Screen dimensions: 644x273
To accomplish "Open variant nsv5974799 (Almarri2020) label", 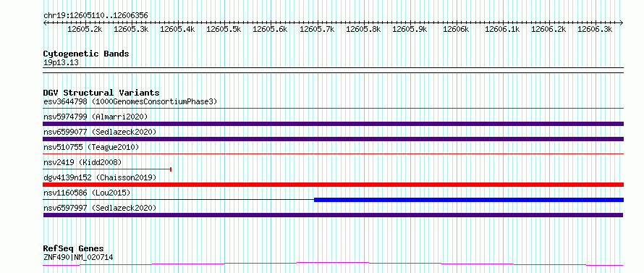I will pos(96,117).
